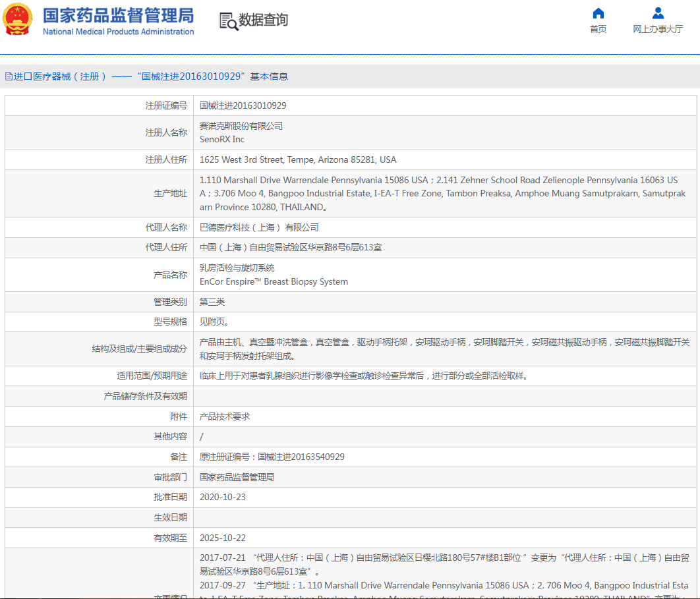Select the production address starting 1.110 Marshall Drive

click(442, 193)
